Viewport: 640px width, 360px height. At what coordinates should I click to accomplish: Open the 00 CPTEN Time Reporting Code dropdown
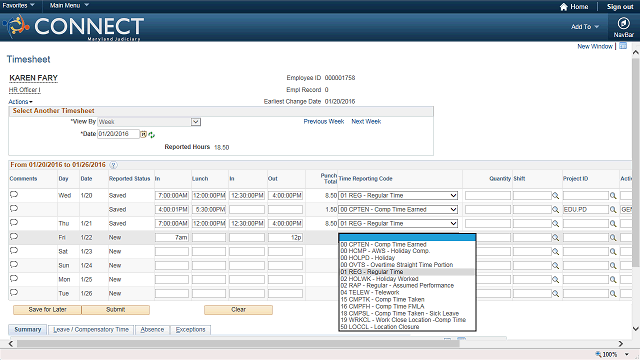tap(398, 209)
